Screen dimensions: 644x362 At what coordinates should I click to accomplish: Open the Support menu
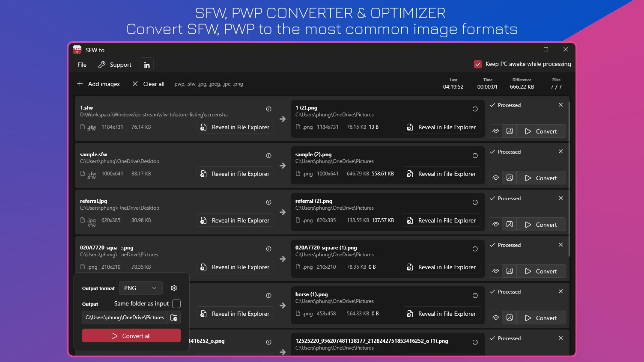(x=115, y=65)
